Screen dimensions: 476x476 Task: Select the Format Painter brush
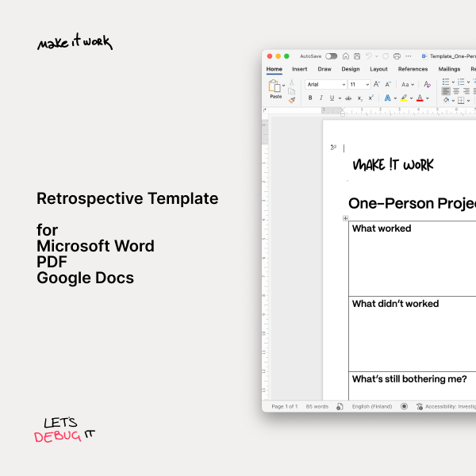292,100
